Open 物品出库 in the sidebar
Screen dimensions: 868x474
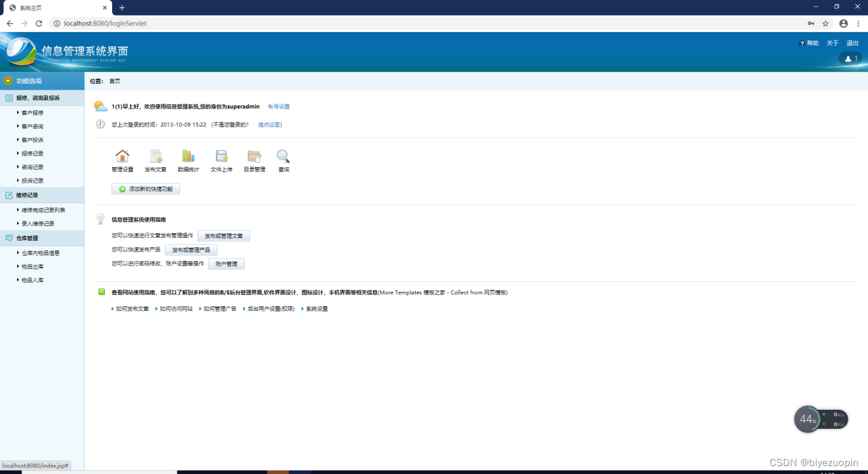click(x=32, y=267)
